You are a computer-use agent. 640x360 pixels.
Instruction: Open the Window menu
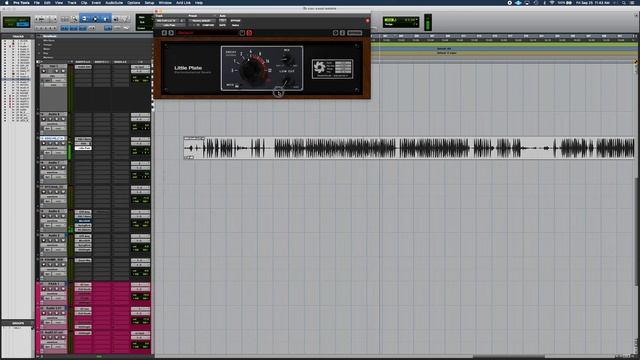tap(165, 3)
